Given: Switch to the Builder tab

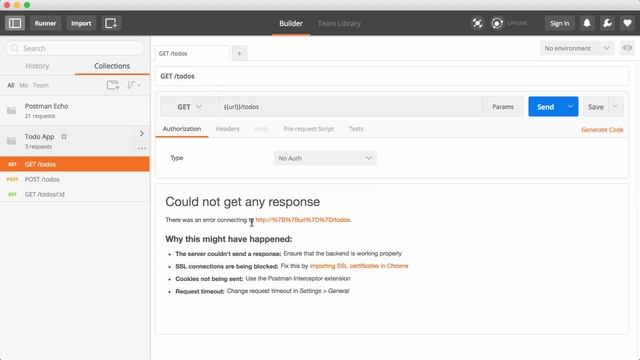Looking at the screenshot, I should [x=291, y=23].
